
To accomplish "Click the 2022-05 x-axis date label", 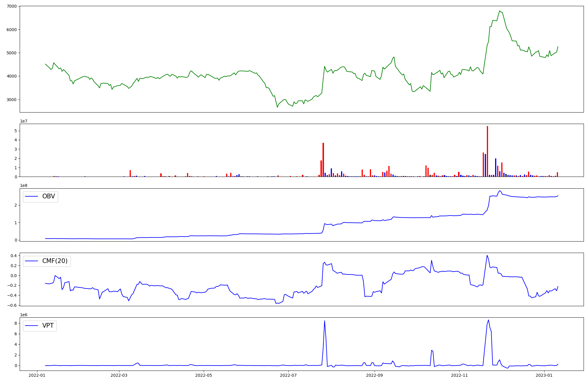I will [203, 375].
